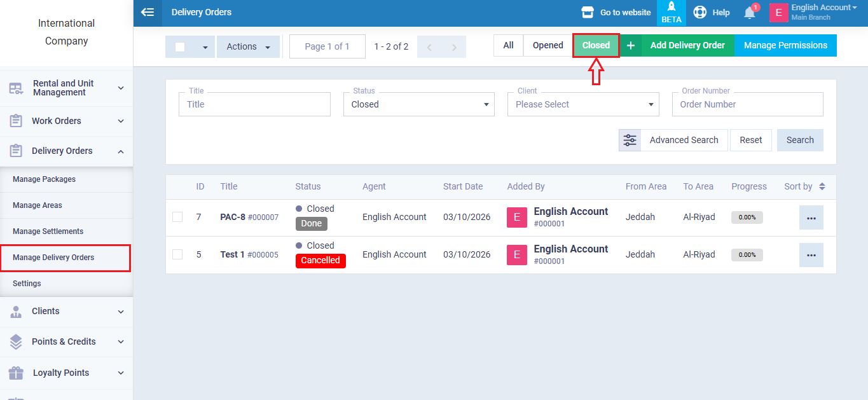Image resolution: width=868 pixels, height=400 pixels.
Task: Open three-dots menu for Test 1 order
Action: (x=811, y=255)
